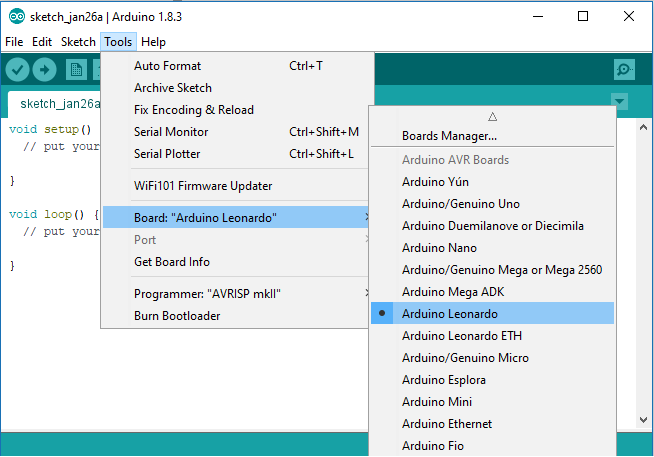Image resolution: width=654 pixels, height=457 pixels.
Task: Click the New sketch icon
Action: 76,69
